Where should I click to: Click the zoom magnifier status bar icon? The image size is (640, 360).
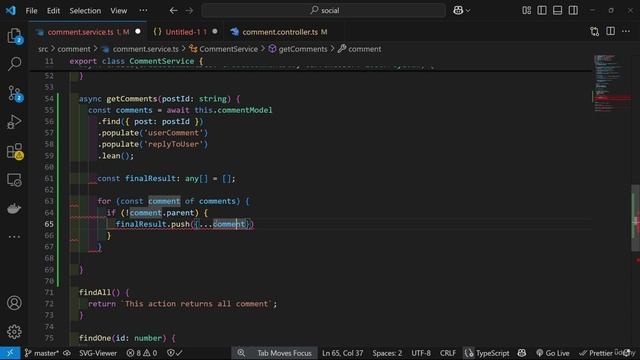(241, 353)
